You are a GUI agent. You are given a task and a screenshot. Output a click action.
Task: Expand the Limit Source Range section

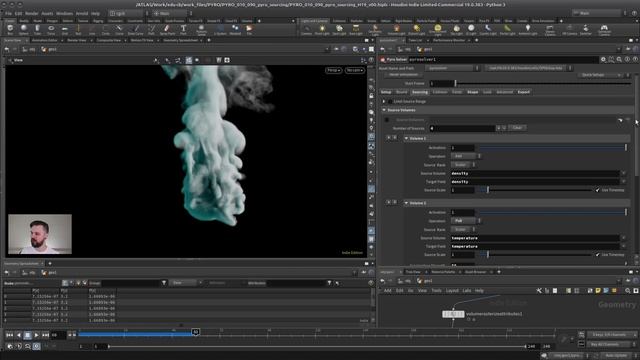pyautogui.click(x=384, y=101)
